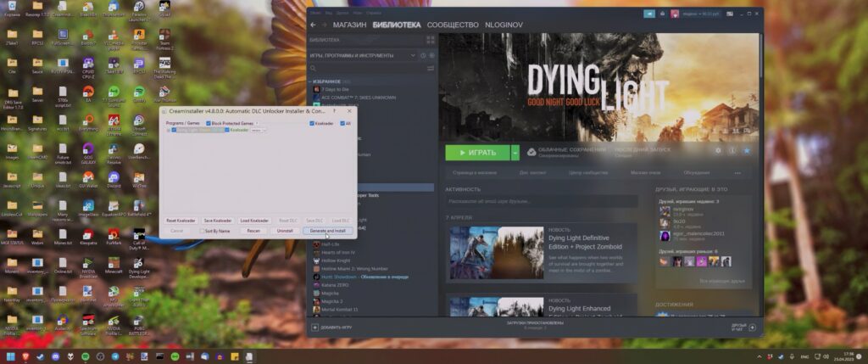This screenshot has width=868, height=364.
Task: Click the green ИГРАТЬ play button
Action: point(478,153)
